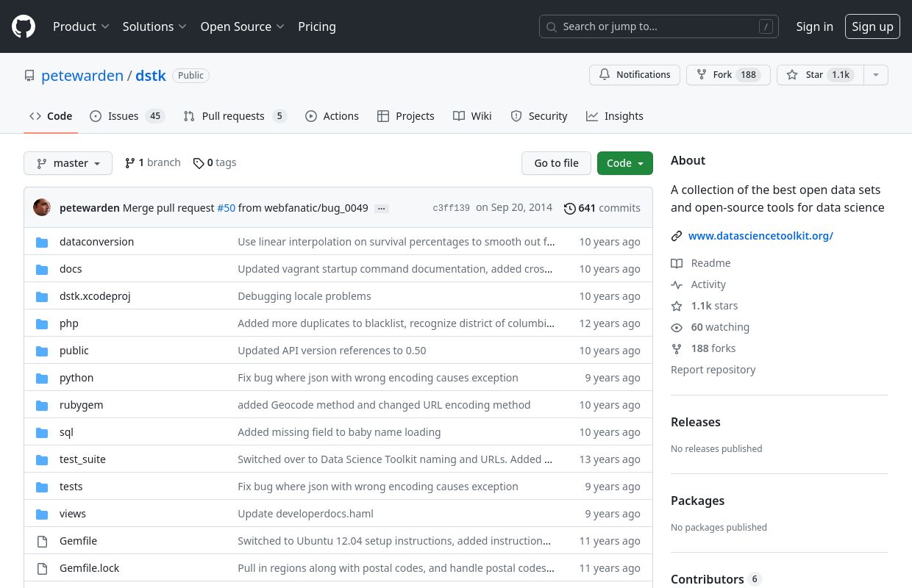The height and width of the screenshot is (588, 912).
Task: Click the petewarden owner link
Action: (82, 75)
